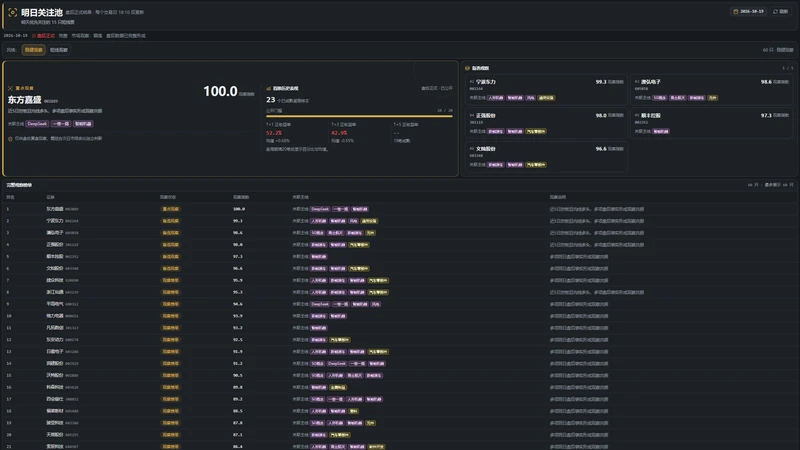The width and height of the screenshot is (800, 450).
Task: Click the 93.9 score in row 10
Action: pos(238,316)
